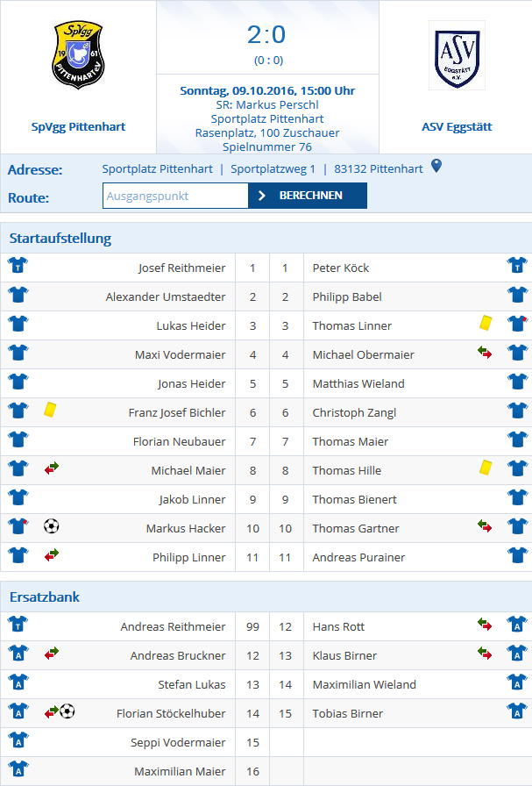Click the Ausgangspunkt route input field
Viewport: 532px width, 786px height.
[x=175, y=196]
